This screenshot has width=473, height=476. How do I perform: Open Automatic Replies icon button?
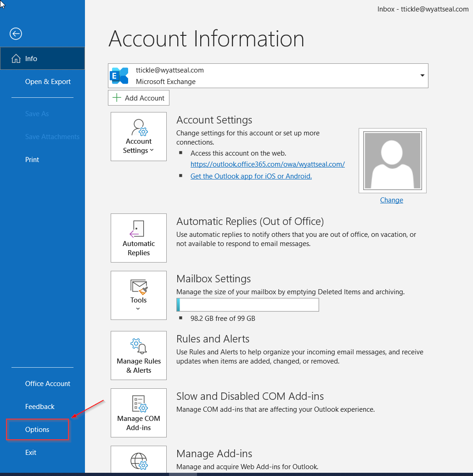coord(138,238)
